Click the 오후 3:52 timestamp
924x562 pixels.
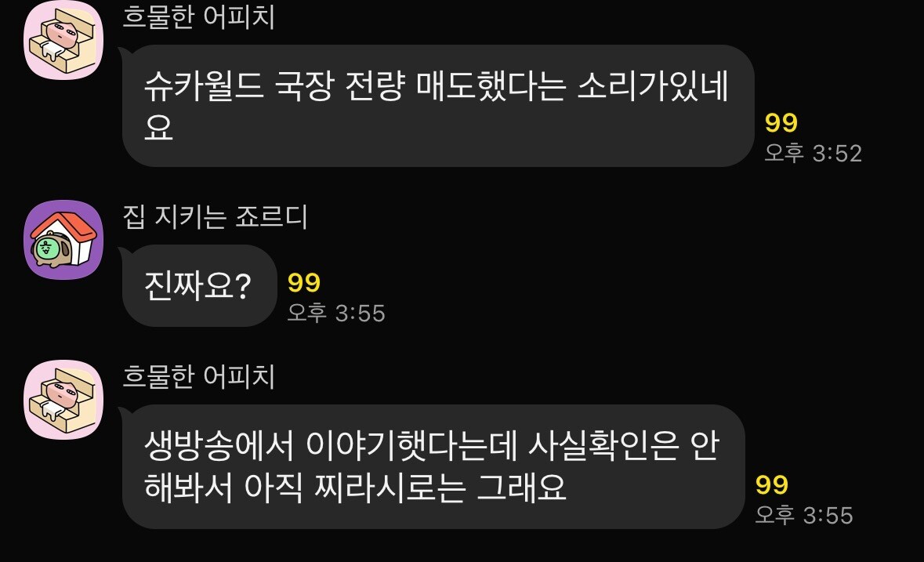pyautogui.click(x=813, y=153)
